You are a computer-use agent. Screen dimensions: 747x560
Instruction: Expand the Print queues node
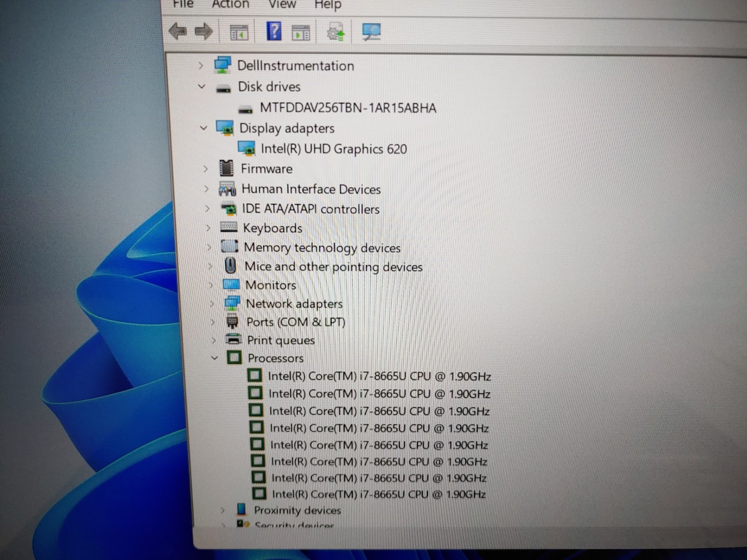214,340
